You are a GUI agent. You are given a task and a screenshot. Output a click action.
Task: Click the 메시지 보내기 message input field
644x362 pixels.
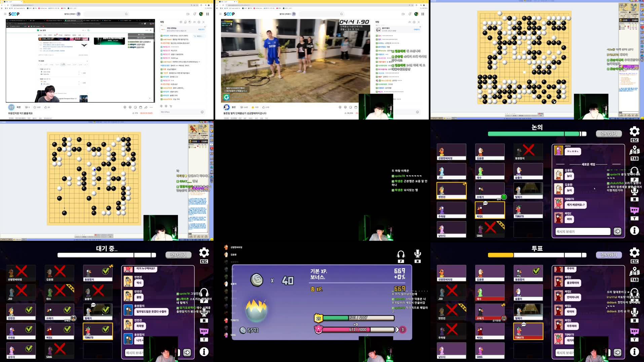(x=583, y=231)
